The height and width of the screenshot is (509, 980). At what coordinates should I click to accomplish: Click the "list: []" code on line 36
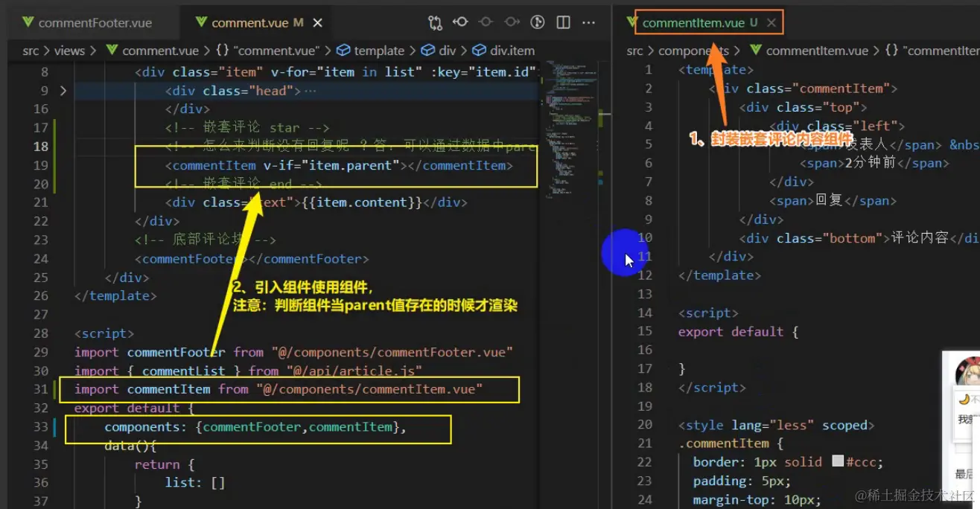[195, 482]
